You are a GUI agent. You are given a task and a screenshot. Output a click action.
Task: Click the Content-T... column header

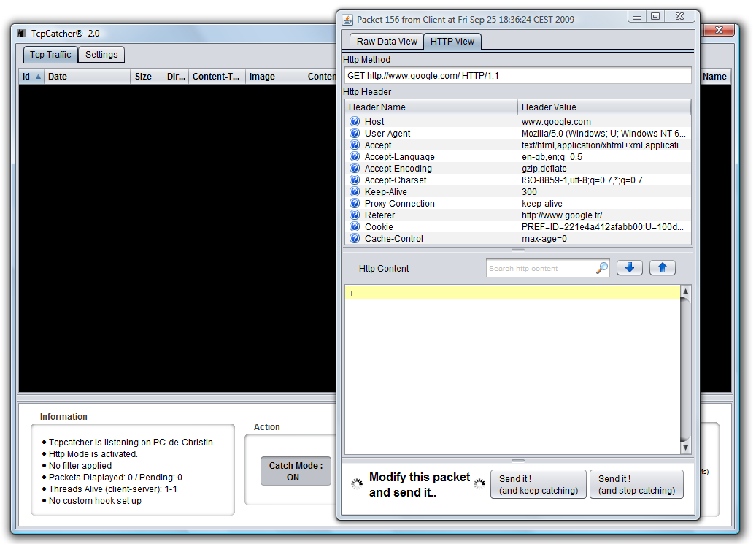click(x=217, y=76)
